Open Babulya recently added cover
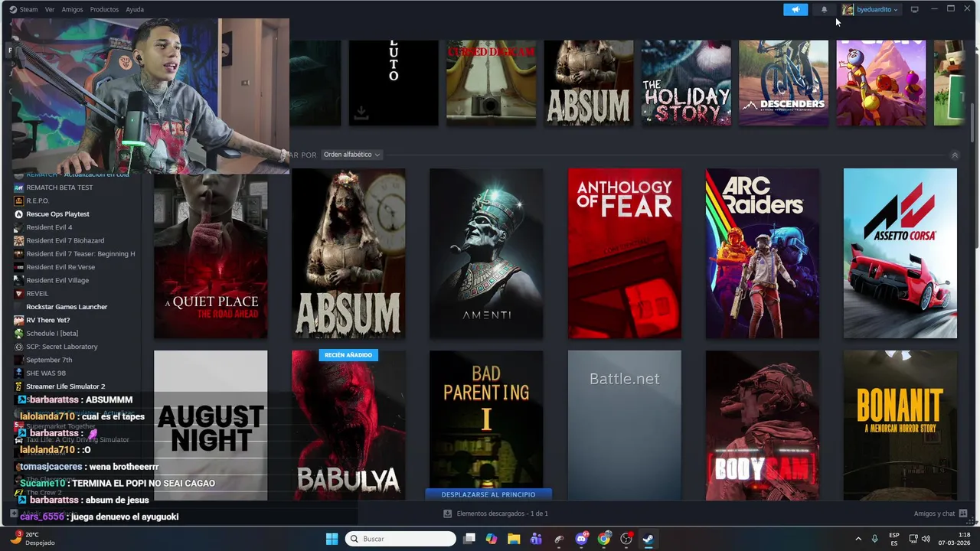 coord(348,425)
